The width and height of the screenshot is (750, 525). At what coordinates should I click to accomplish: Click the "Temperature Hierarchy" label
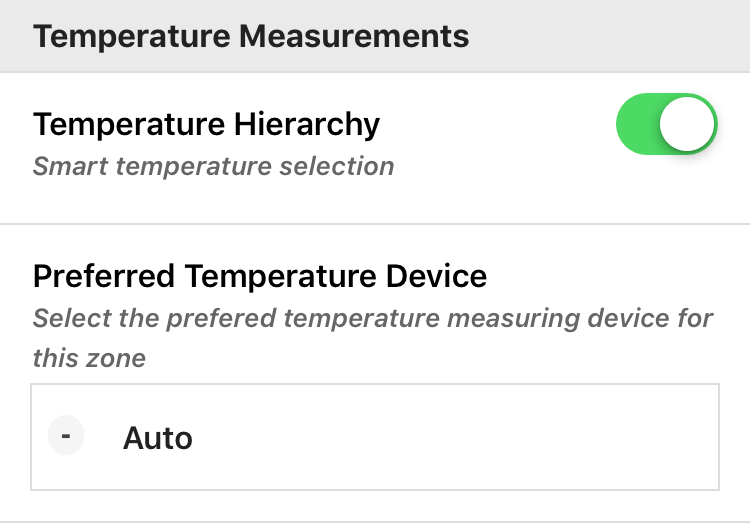207,125
